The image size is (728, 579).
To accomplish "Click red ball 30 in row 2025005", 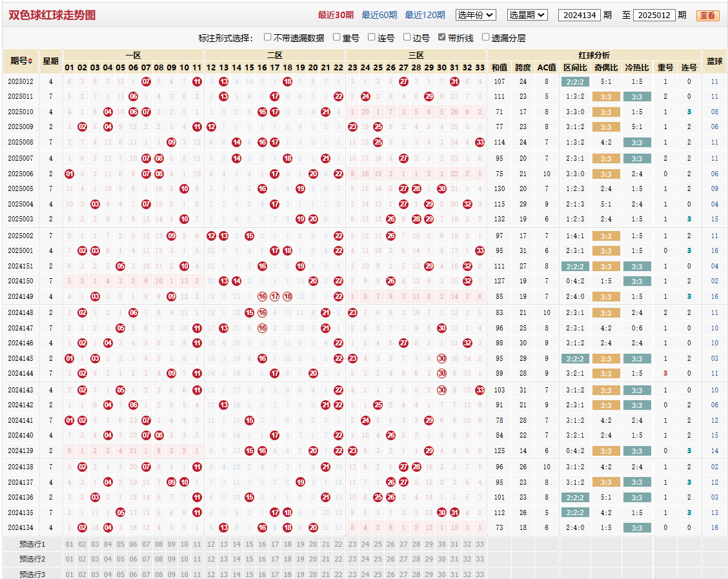I will tap(442, 189).
